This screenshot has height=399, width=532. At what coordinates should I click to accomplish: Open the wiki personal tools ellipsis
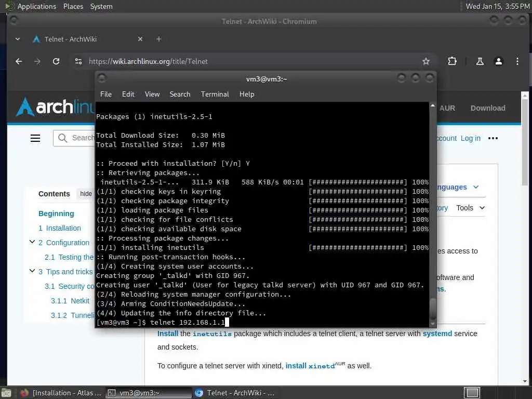(x=493, y=138)
